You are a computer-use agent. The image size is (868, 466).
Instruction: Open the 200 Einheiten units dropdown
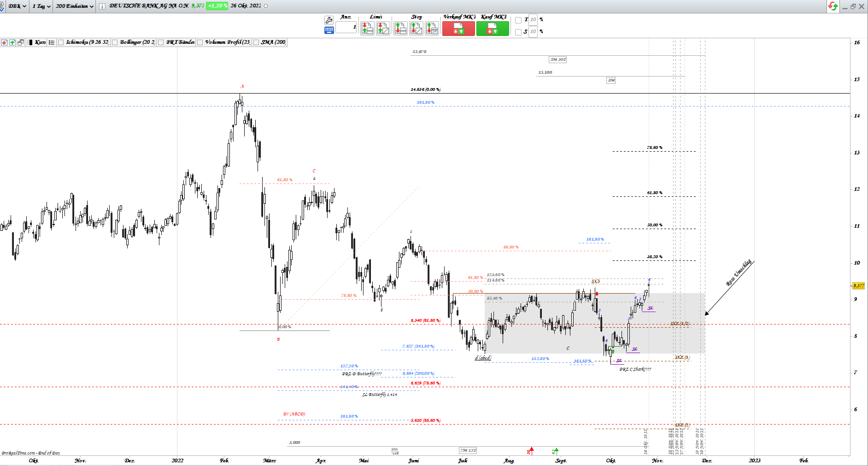[x=75, y=6]
